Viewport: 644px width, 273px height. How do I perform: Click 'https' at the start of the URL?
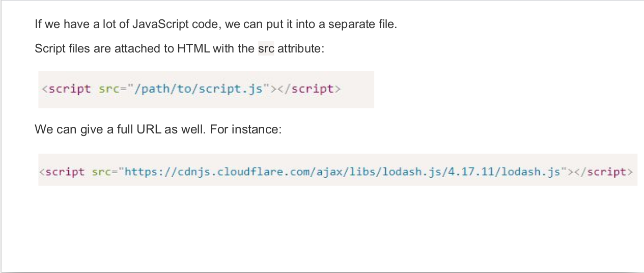point(138,172)
